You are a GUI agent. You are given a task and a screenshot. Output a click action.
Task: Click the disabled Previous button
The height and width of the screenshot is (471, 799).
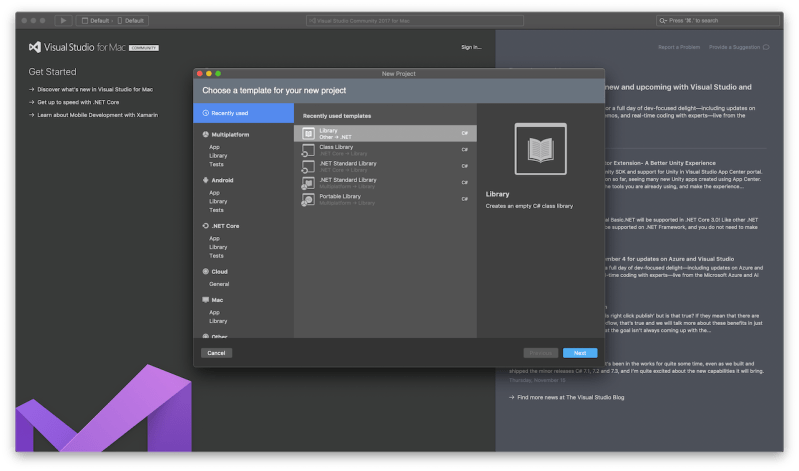[x=541, y=353]
